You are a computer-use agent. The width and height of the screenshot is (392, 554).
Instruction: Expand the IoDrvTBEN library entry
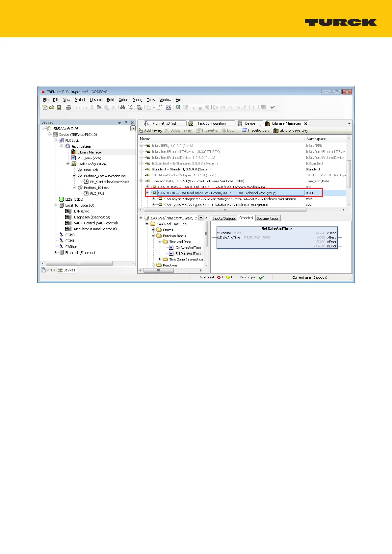click(141, 145)
